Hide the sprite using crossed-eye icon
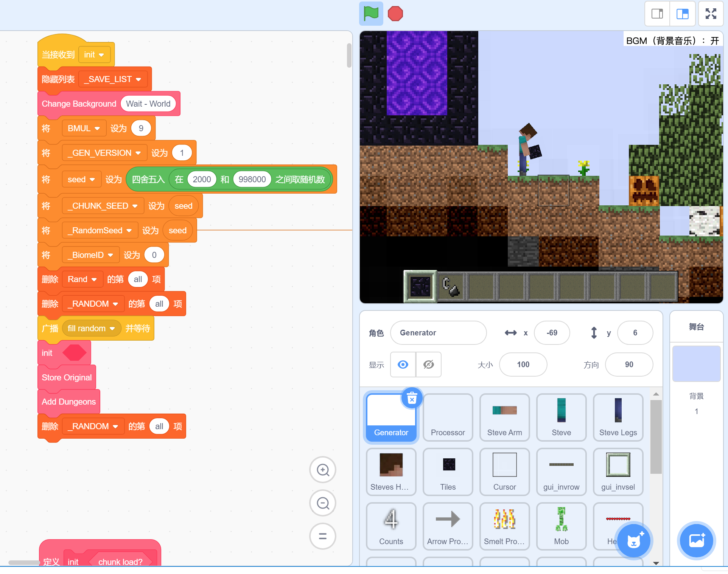 tap(429, 365)
